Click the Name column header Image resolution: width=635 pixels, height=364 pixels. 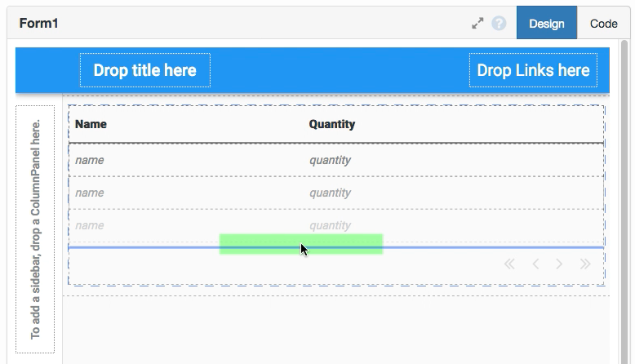(x=91, y=124)
